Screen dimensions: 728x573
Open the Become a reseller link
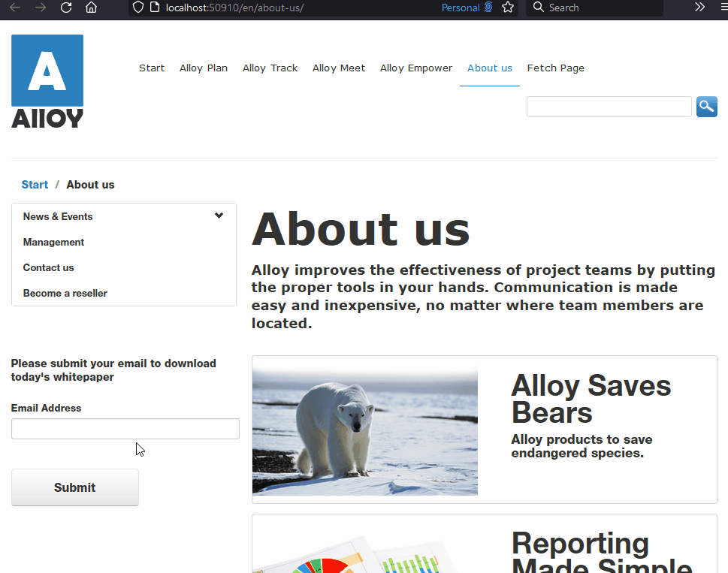pyautogui.click(x=65, y=293)
